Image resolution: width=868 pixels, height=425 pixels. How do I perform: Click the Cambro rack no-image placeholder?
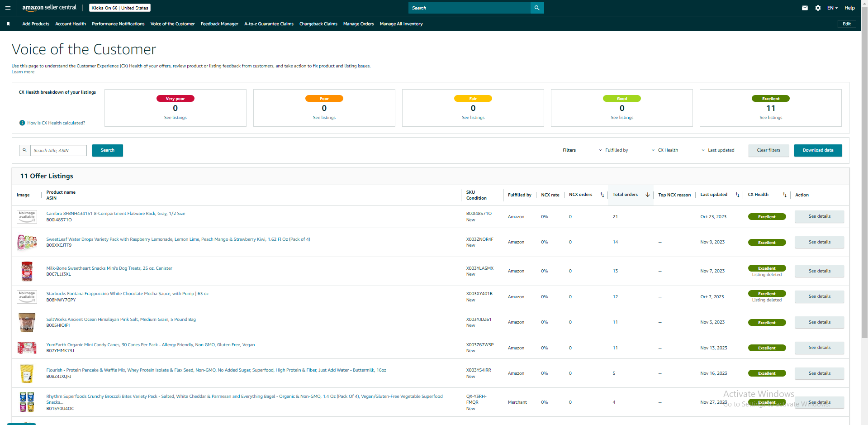tap(27, 216)
